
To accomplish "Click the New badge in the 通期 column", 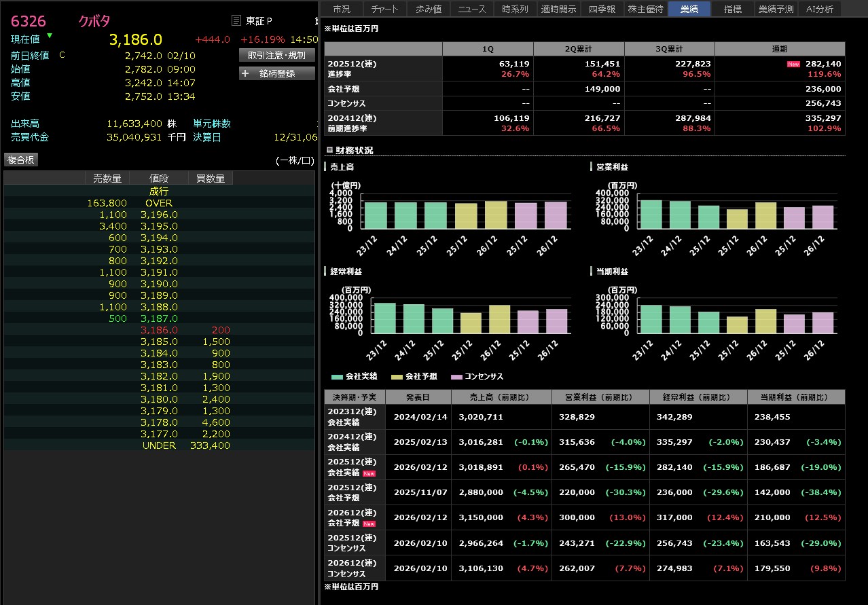I will [793, 64].
